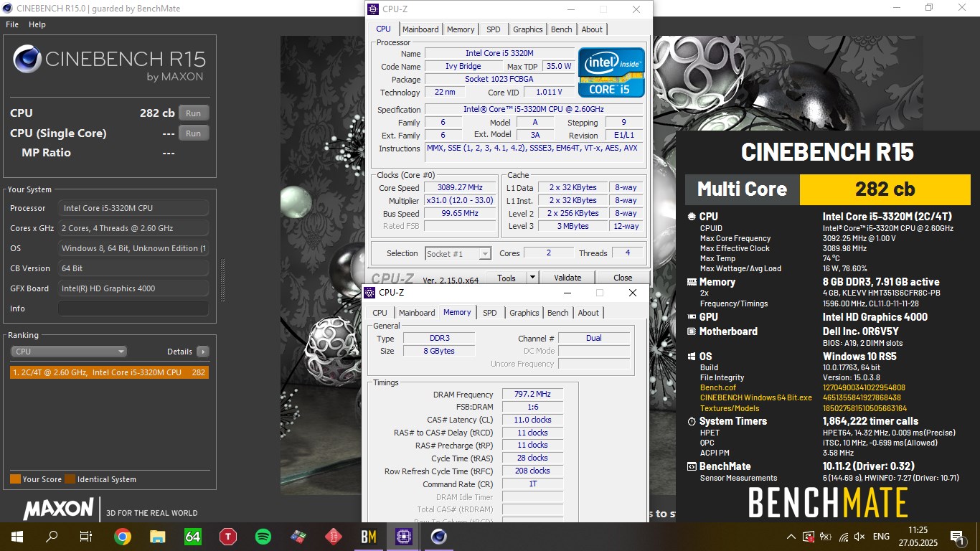The height and width of the screenshot is (551, 980).
Task: Open About tab in upper CPU-Z window
Action: (x=593, y=29)
